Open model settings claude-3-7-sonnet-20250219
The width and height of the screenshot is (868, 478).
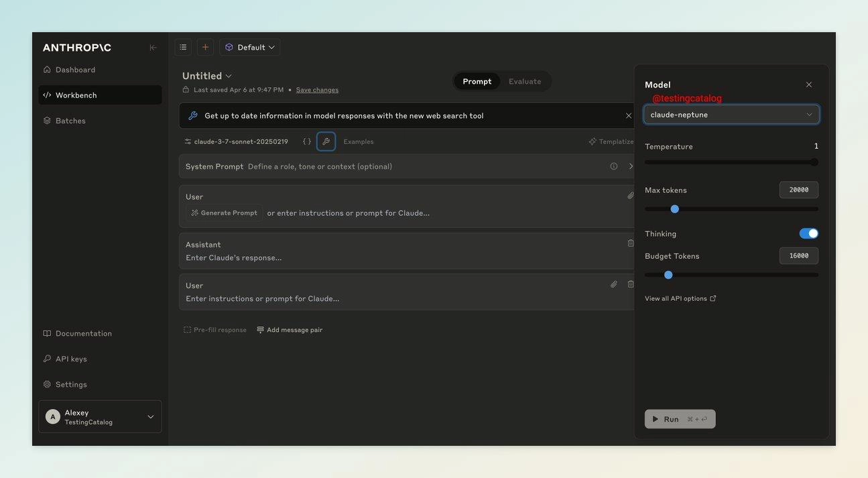tap(236, 141)
